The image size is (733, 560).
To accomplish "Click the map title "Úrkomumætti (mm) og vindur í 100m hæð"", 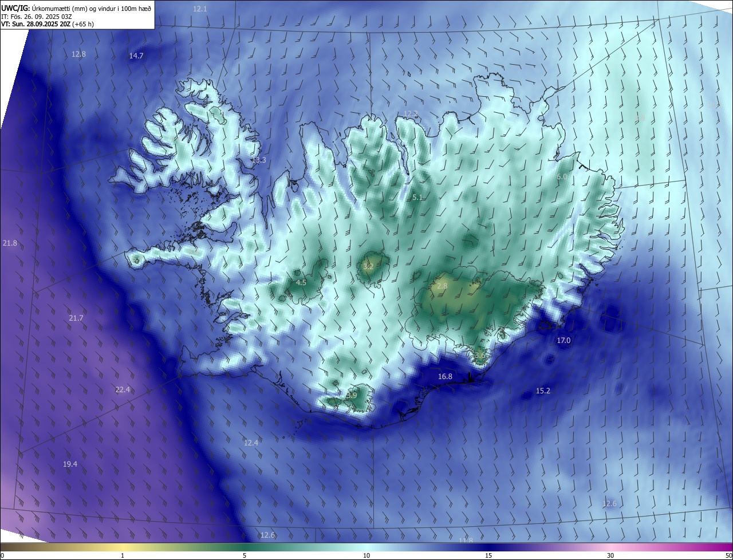I will 92,8.
